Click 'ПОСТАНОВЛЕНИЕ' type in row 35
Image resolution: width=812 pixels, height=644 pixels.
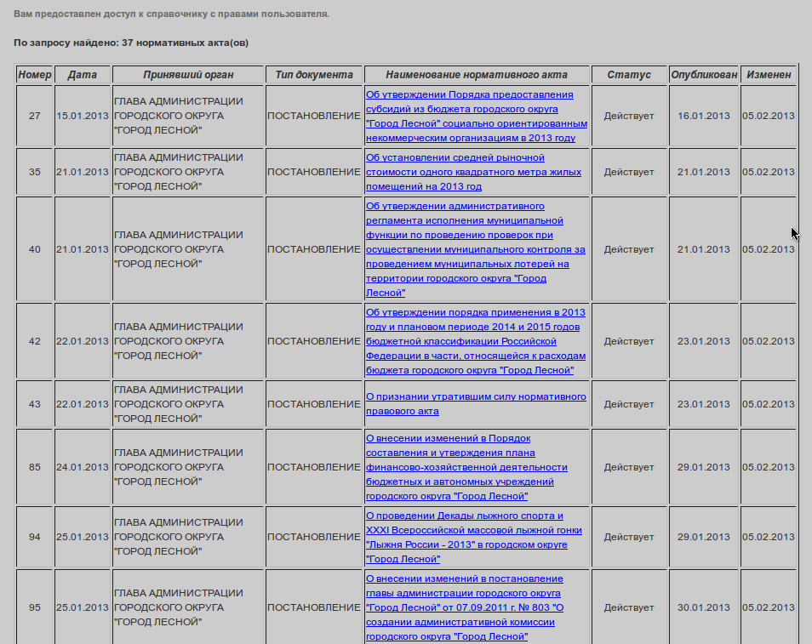click(x=314, y=172)
